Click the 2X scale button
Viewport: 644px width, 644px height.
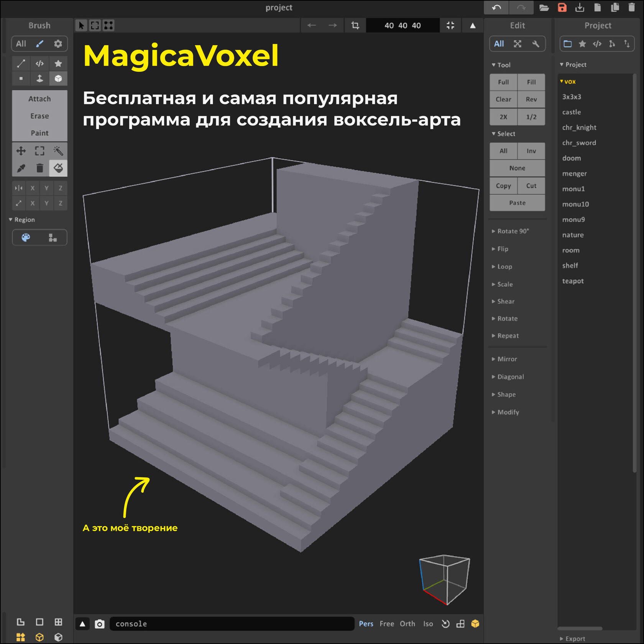coord(503,117)
